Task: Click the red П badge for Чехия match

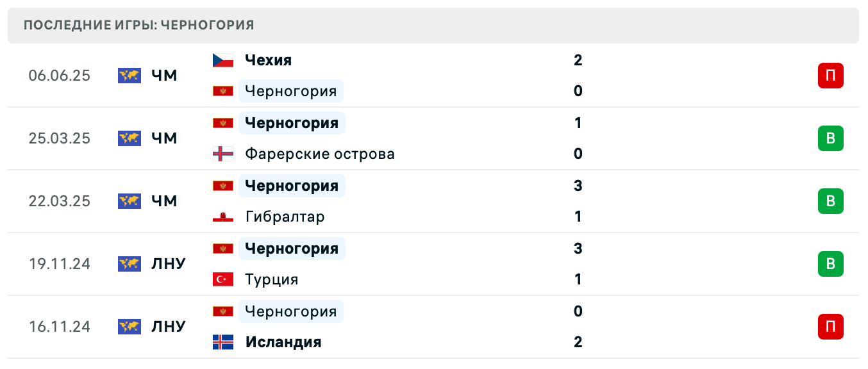Action: (x=830, y=75)
